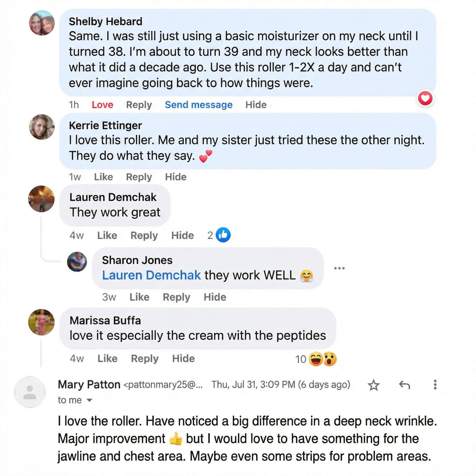
Task: Like Kerrie Ettinger's comment
Action: pyautogui.click(x=103, y=177)
